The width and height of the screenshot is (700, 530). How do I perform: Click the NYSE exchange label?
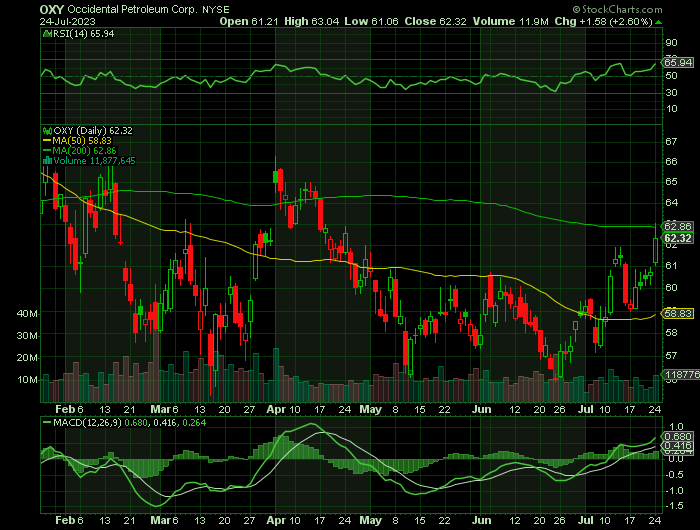216,9
